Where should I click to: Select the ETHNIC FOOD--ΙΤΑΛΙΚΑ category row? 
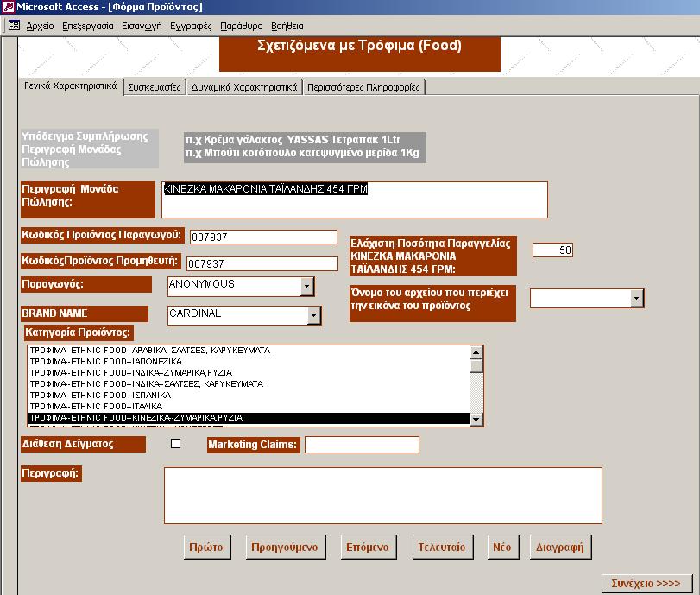pos(249,406)
